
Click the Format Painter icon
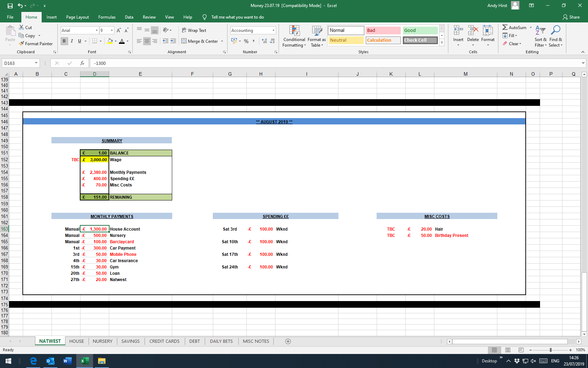22,44
